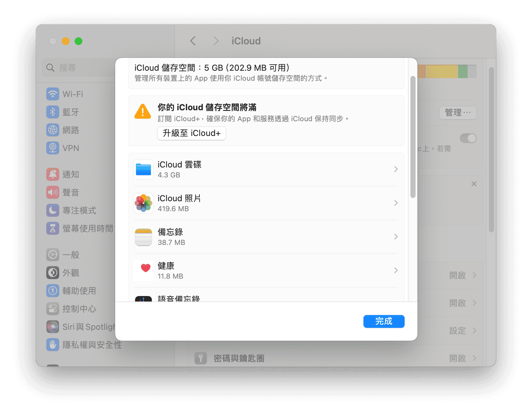Click the gray-green segment of storage bar
The width and height of the screenshot is (532, 414).
[463, 71]
